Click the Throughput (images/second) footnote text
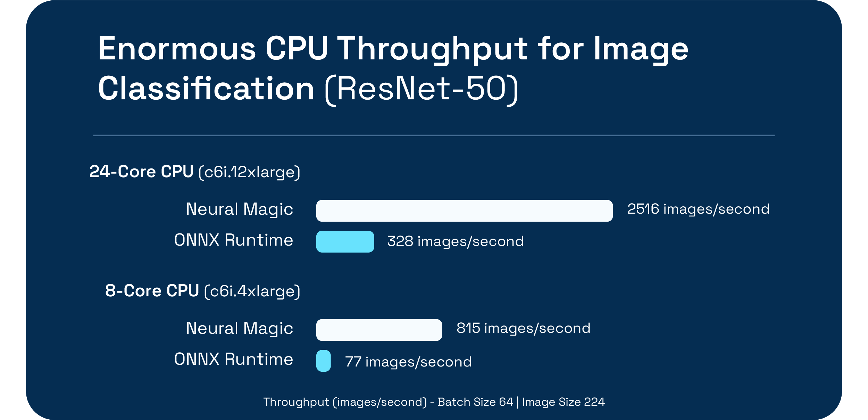Viewport: 868px width, 420px height. click(x=345, y=402)
